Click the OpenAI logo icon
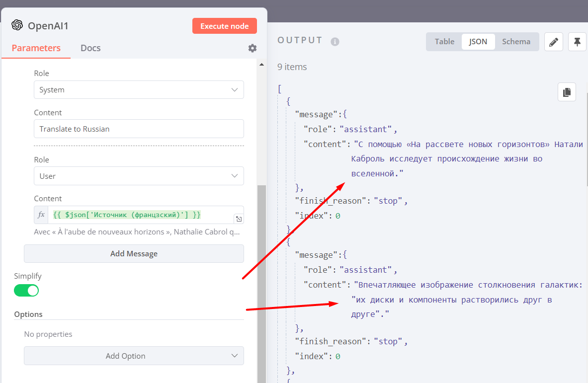 click(17, 25)
